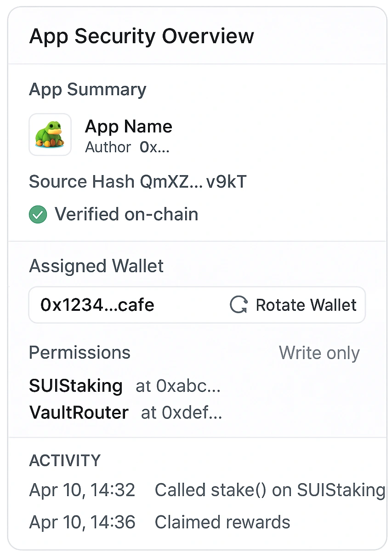Click the green verified checkmark icon
This screenshot has width=392, height=560.
tap(38, 214)
